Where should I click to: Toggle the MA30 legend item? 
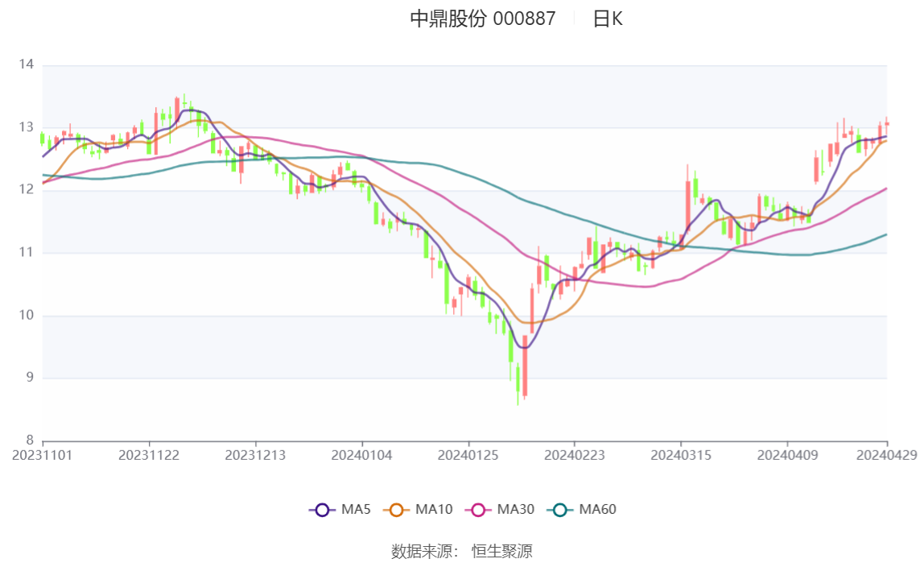(500, 509)
